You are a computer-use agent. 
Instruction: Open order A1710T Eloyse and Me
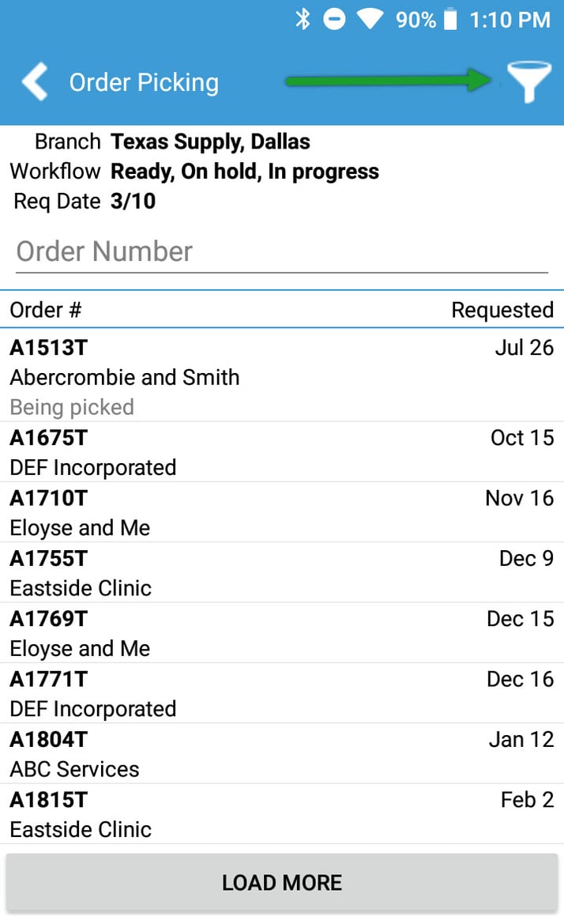tap(281, 512)
